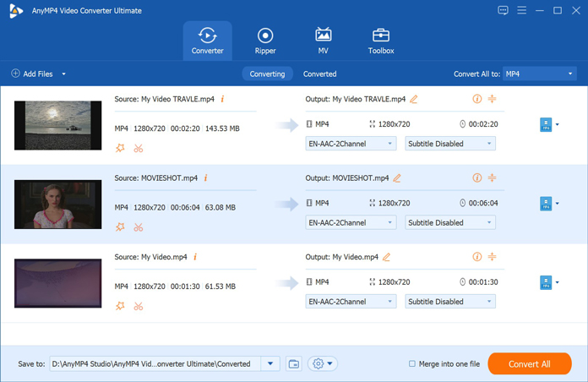Open the output folder icon beside save path
588x382 pixels.
tap(294, 363)
